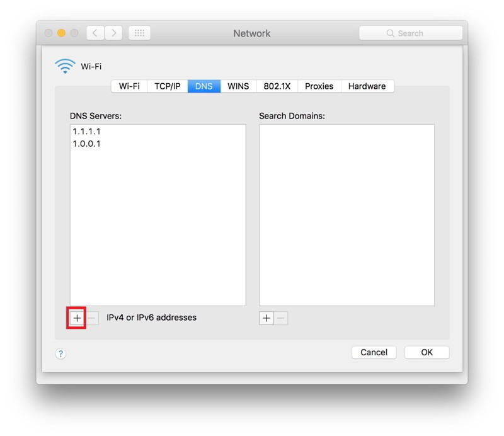Add a search domain with plus button
The height and width of the screenshot is (436, 504).
pos(266,318)
